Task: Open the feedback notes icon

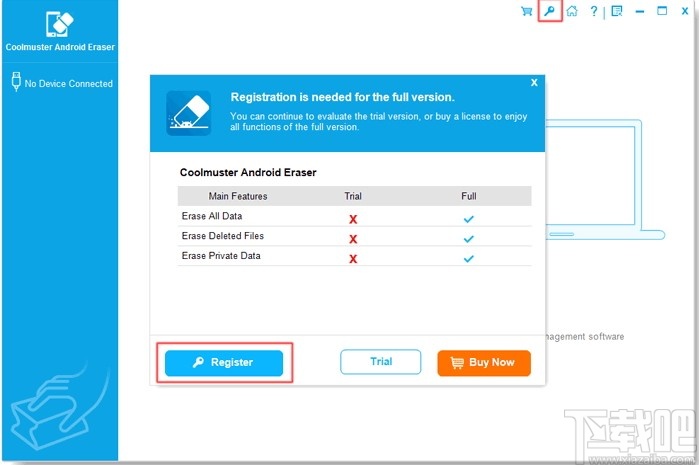Action: tap(617, 11)
